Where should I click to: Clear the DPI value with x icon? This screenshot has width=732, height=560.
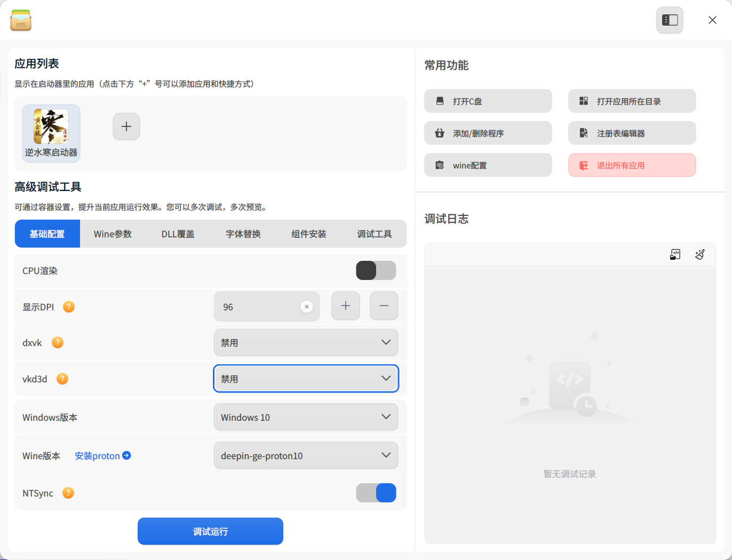(x=307, y=307)
